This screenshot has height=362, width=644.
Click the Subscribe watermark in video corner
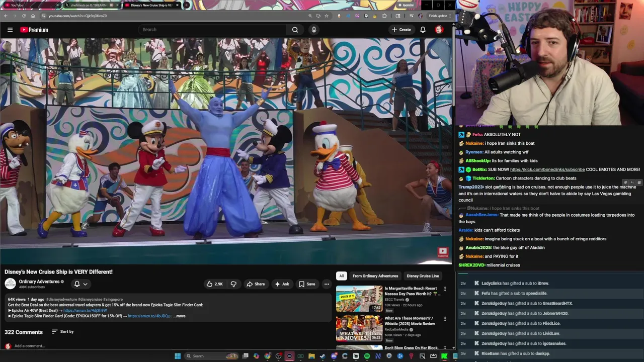pyautogui.click(x=442, y=252)
